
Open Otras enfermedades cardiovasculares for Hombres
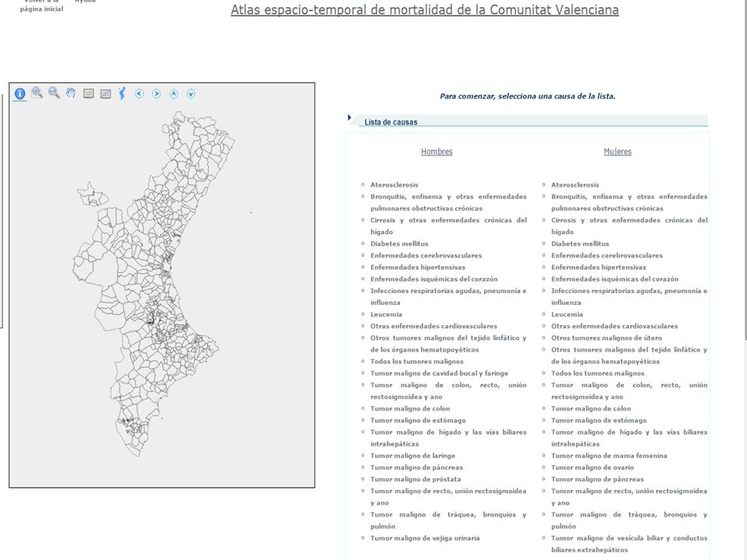433,326
